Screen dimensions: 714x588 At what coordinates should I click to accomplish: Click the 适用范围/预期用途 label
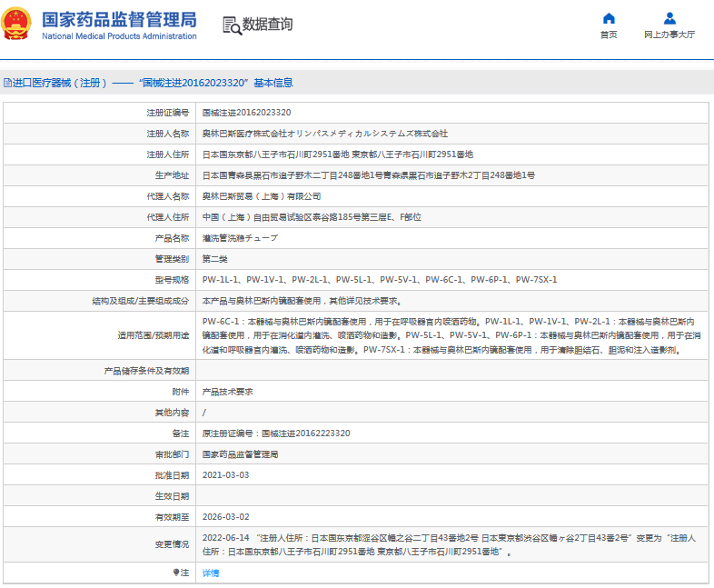pos(153,335)
